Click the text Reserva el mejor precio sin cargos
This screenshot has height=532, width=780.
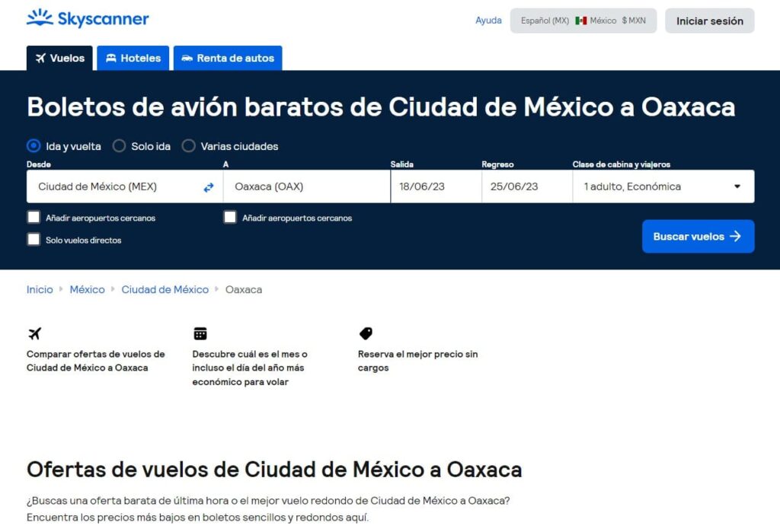click(x=418, y=361)
